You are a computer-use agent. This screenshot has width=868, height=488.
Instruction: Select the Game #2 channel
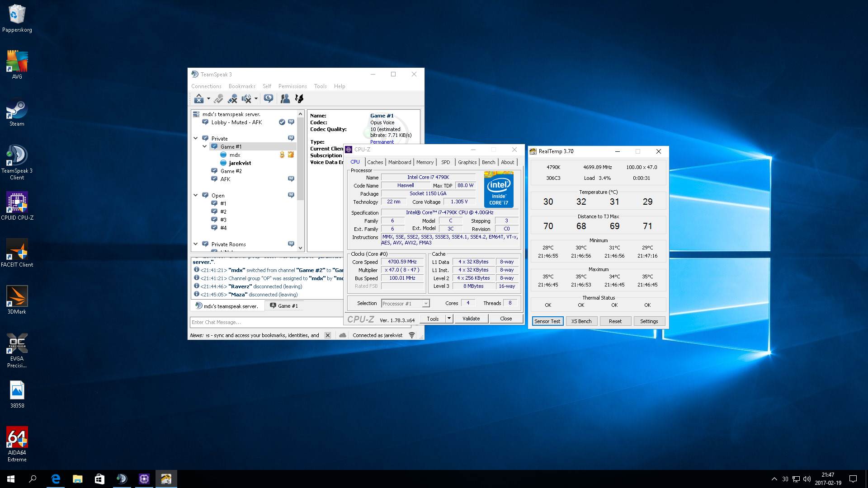tap(231, 171)
